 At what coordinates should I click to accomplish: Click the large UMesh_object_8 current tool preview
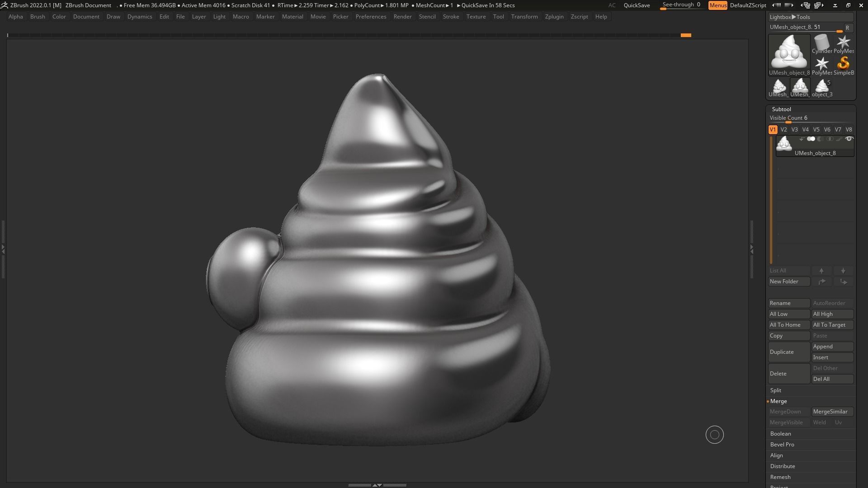789,55
